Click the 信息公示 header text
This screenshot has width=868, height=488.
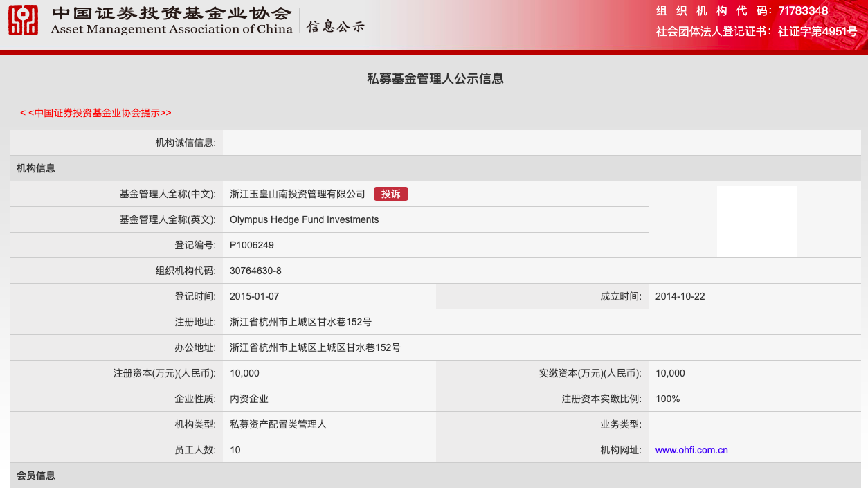336,26
